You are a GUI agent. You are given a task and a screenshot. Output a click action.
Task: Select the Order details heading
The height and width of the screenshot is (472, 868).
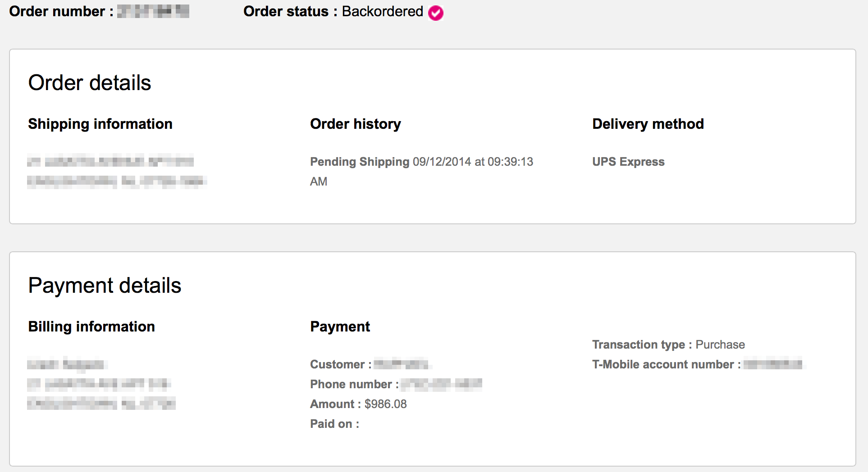coord(90,83)
